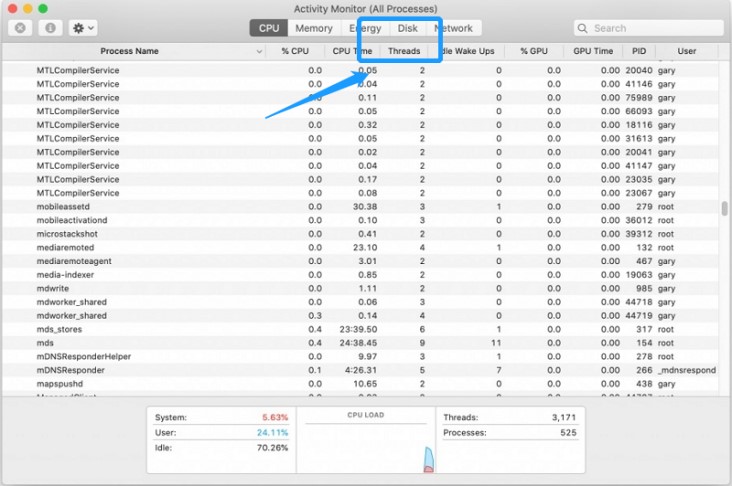Select the mDNSResponderHelper process row
This screenshot has width=732, height=486.
[x=360, y=357]
